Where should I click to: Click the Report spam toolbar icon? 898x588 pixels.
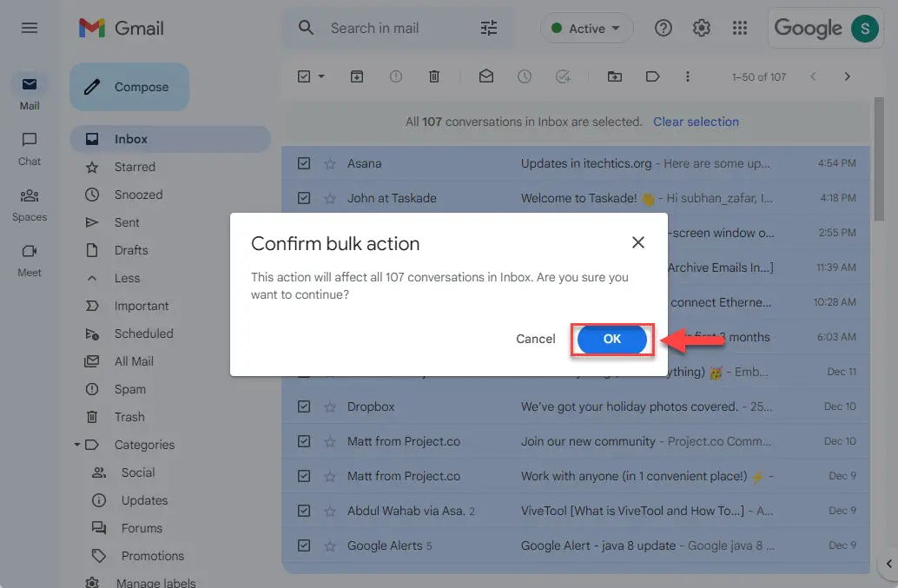coord(396,76)
